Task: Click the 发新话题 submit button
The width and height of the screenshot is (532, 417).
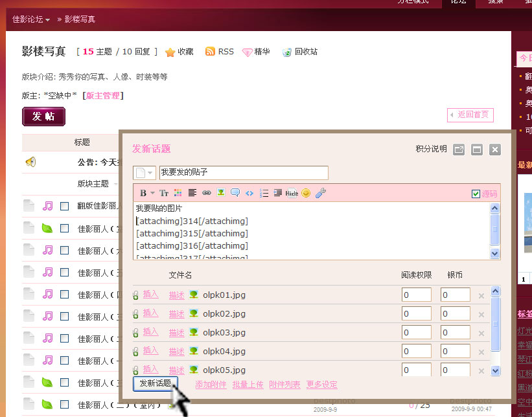Action: (155, 383)
